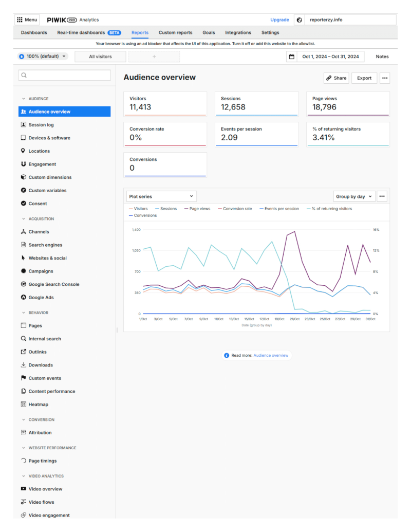The width and height of the screenshot is (411, 532).
Task: Collapse the Audience section in sidebar
Action: (x=23, y=99)
